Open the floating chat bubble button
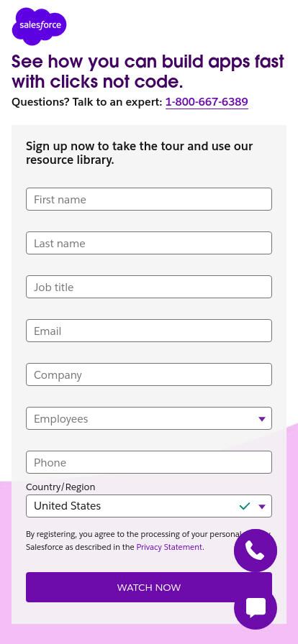This screenshot has width=298, height=644. pos(256,608)
